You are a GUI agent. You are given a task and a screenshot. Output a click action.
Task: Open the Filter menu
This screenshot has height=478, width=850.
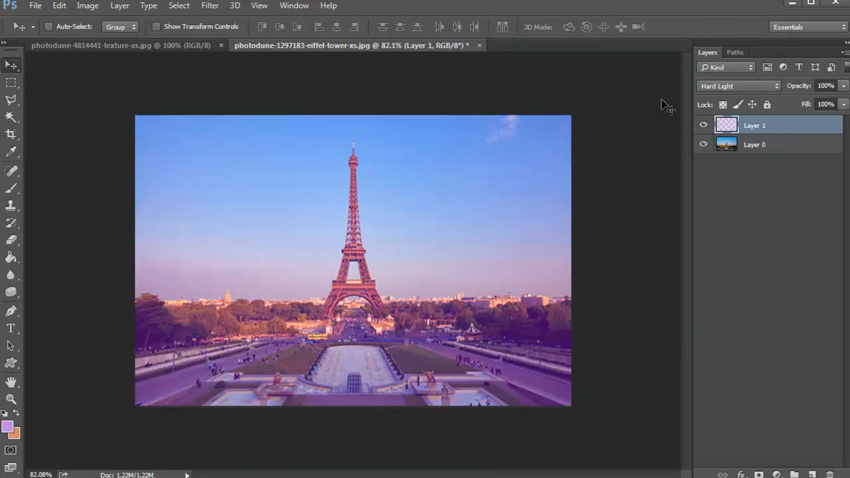tap(209, 6)
